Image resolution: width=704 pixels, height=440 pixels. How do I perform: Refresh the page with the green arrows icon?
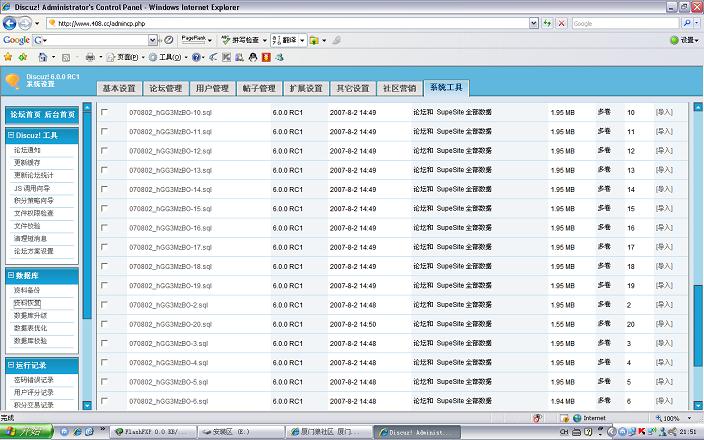[x=547, y=23]
